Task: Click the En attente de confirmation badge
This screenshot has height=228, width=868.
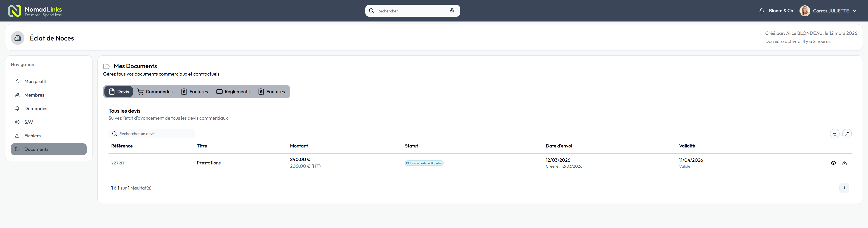Action: point(424,163)
